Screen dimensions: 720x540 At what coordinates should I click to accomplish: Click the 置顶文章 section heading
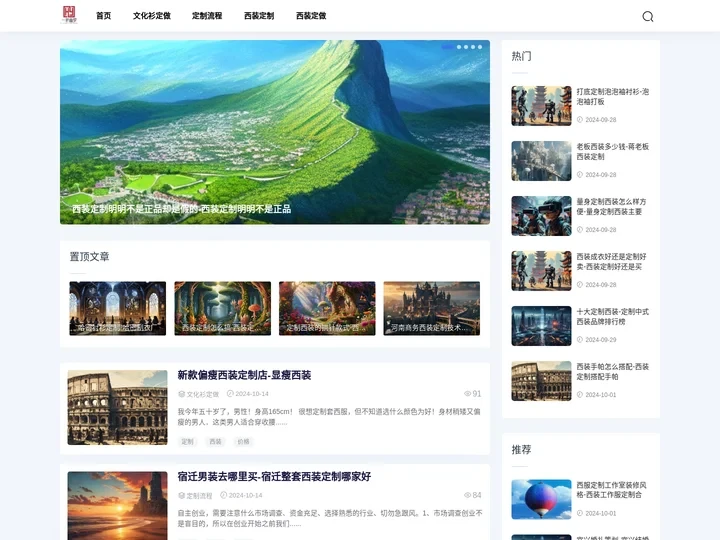click(90, 257)
